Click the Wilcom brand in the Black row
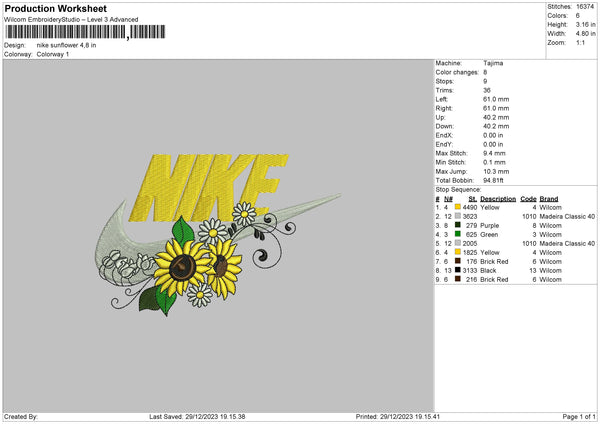Image resolution: width=600 pixels, height=424 pixels. (x=550, y=271)
